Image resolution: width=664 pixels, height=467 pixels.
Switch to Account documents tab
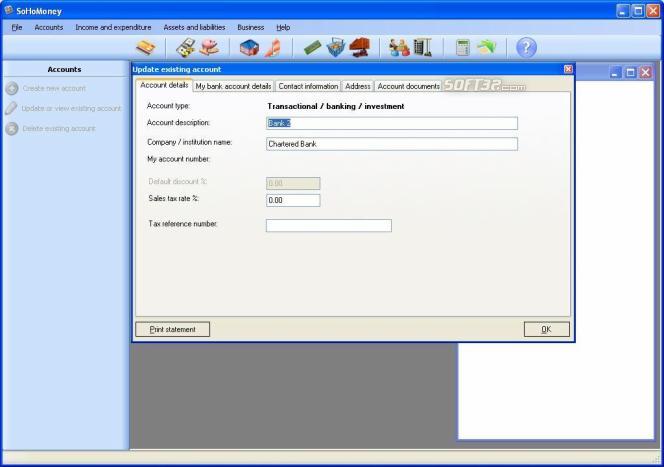[x=408, y=86]
